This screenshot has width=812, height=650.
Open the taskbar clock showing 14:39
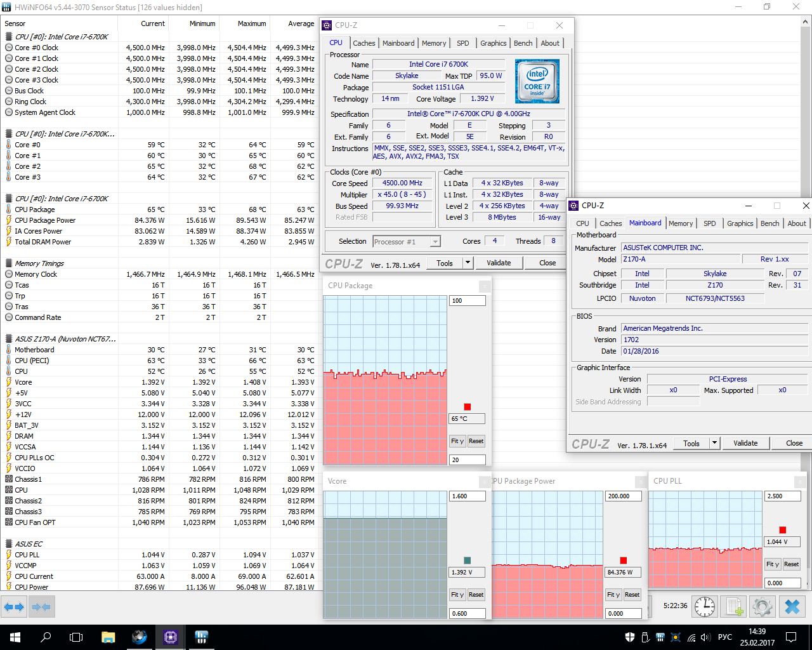[x=757, y=637]
